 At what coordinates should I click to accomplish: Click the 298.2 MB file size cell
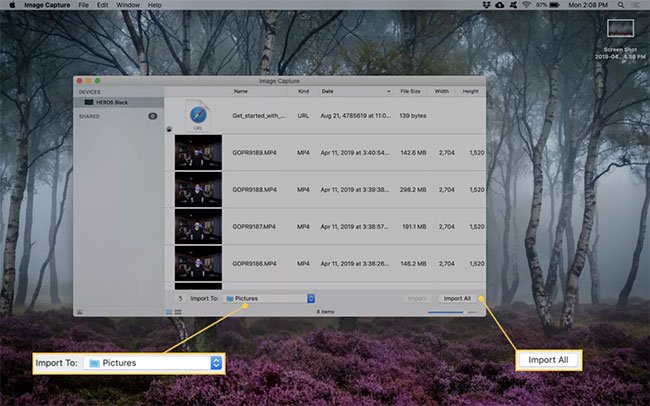[x=413, y=190]
